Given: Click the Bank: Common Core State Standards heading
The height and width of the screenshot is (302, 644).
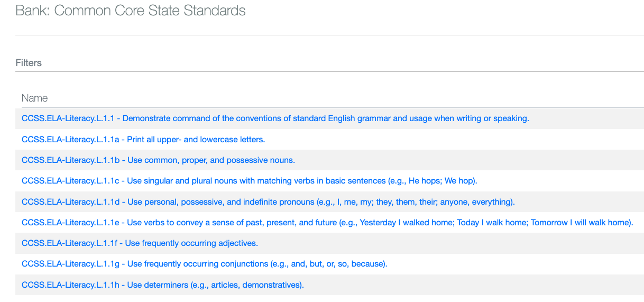Looking at the screenshot, I should pos(131,11).
